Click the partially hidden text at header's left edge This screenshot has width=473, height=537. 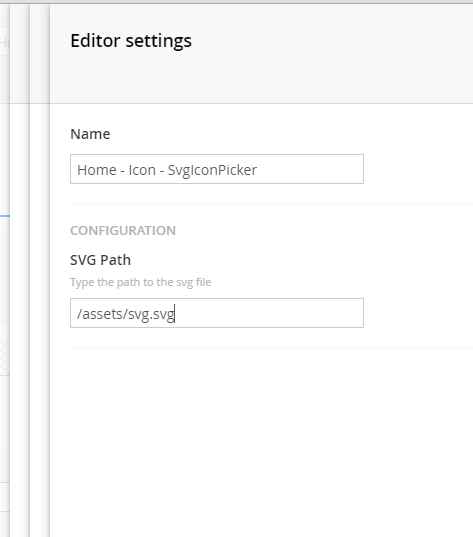point(4,43)
